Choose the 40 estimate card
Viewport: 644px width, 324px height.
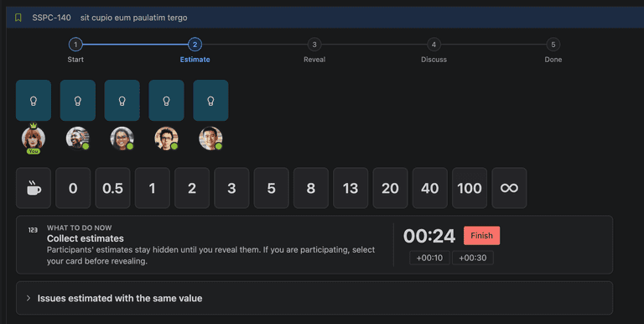430,188
